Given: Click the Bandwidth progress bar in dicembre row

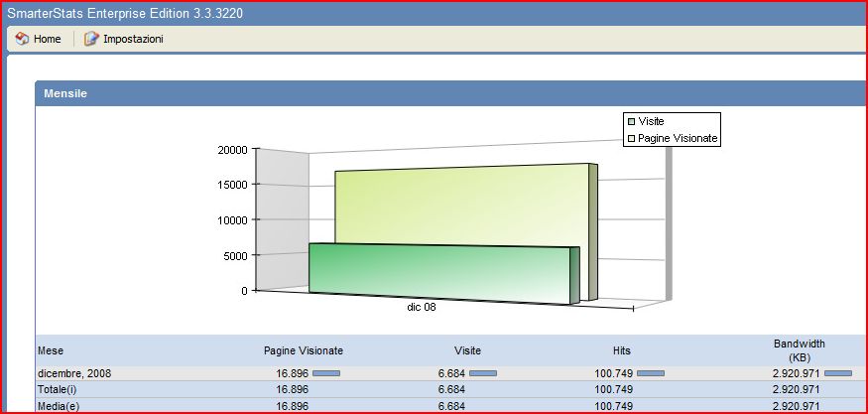Looking at the screenshot, I should (838, 373).
